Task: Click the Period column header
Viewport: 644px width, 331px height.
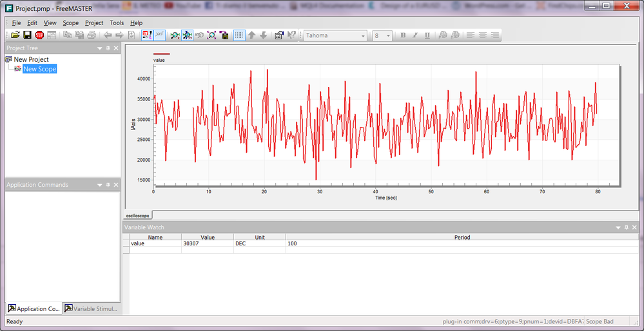Action: [x=462, y=237]
